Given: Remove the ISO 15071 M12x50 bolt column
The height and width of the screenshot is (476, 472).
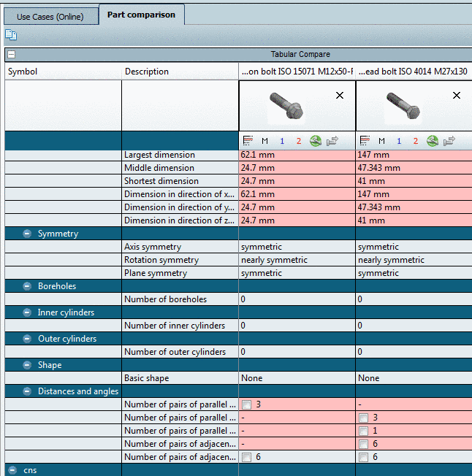Looking at the screenshot, I should click(340, 96).
